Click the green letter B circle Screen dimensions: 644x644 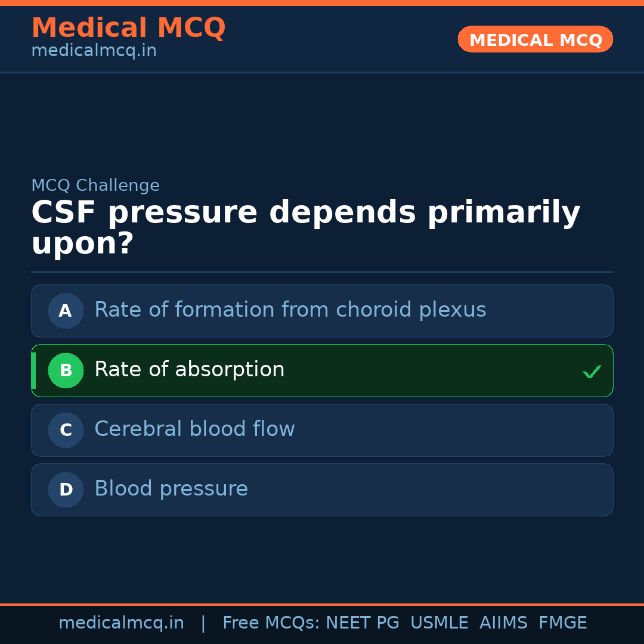[x=66, y=370]
